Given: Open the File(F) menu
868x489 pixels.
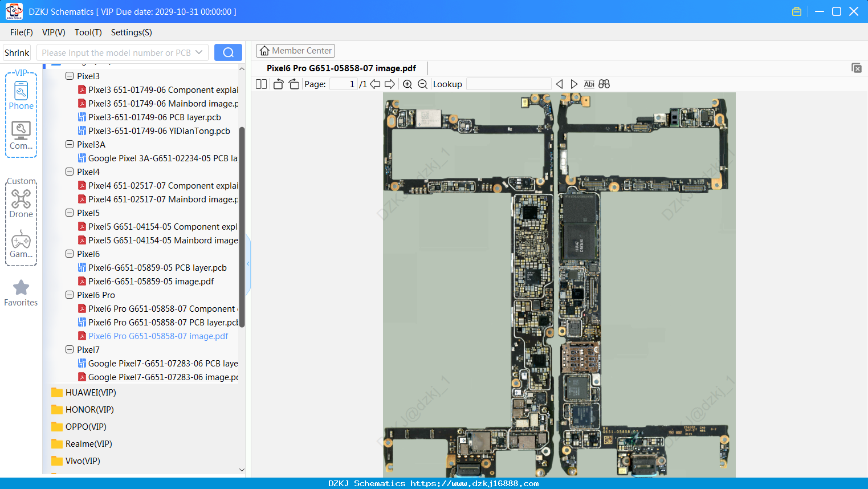Looking at the screenshot, I should (x=22, y=32).
